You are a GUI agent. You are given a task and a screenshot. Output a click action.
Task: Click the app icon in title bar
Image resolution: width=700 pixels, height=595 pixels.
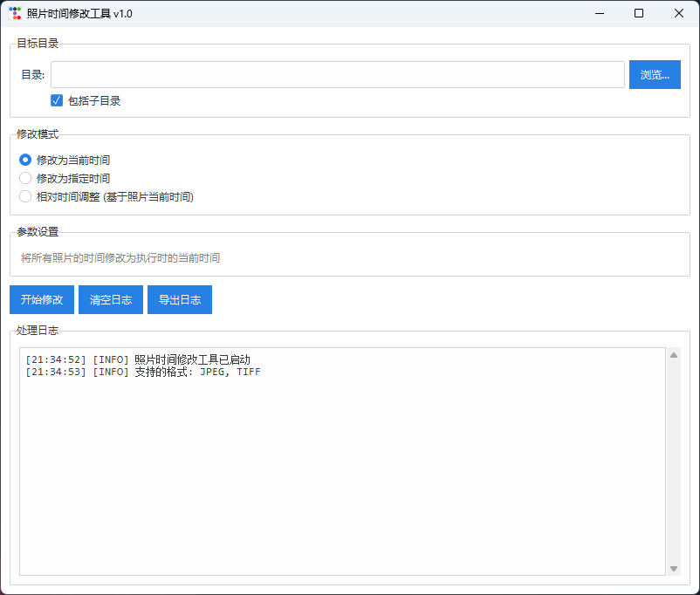click(x=15, y=14)
